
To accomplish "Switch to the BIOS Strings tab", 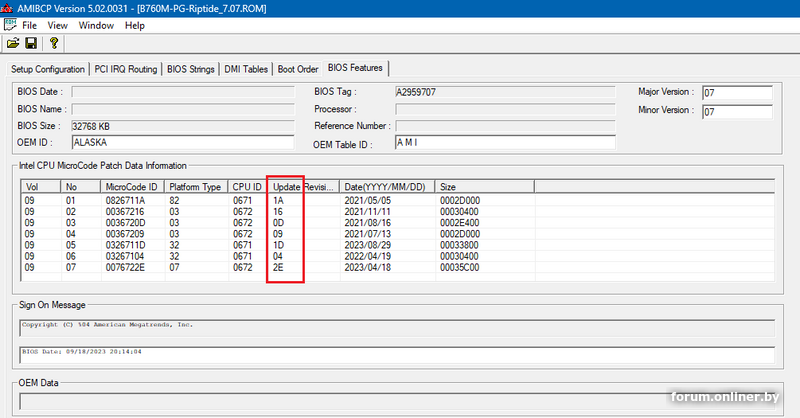I will (x=190, y=69).
